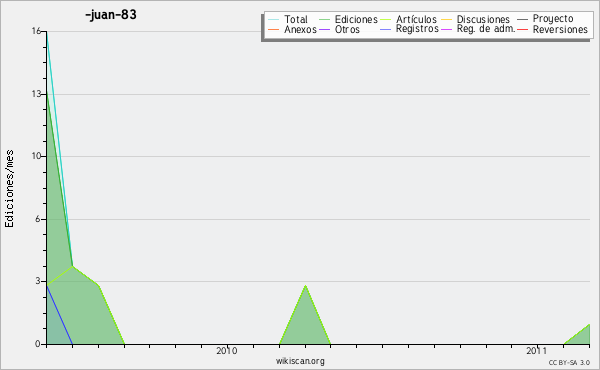Click the Ediciones/mes axis title
The image size is (600, 370).
point(9,189)
